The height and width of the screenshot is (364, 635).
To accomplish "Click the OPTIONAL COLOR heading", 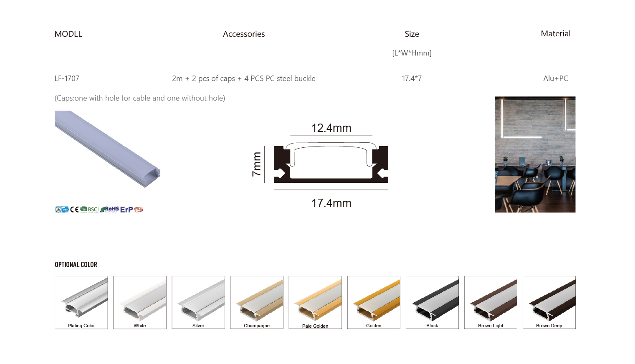I will (x=76, y=265).
